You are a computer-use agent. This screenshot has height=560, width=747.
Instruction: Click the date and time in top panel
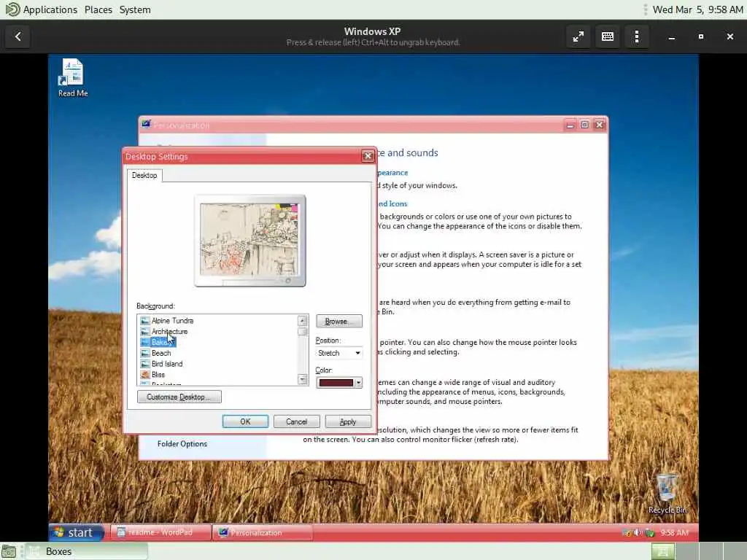[697, 9]
